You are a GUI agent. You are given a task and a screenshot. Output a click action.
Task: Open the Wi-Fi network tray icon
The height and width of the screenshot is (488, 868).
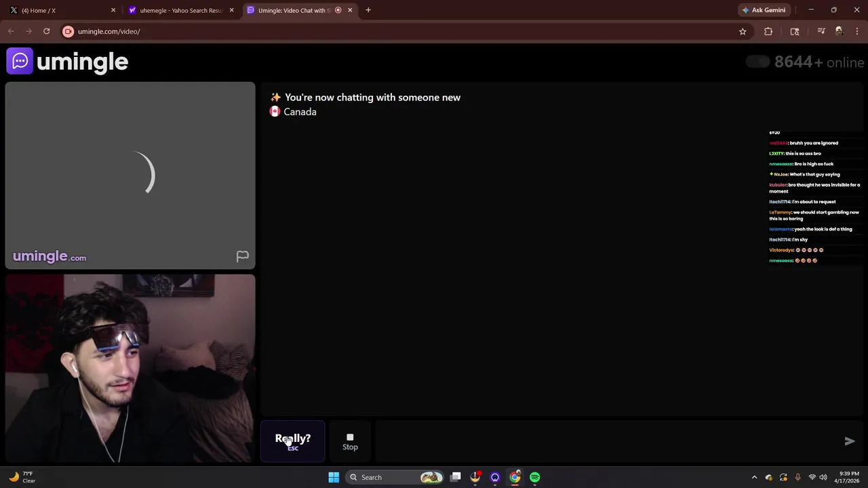point(812,477)
